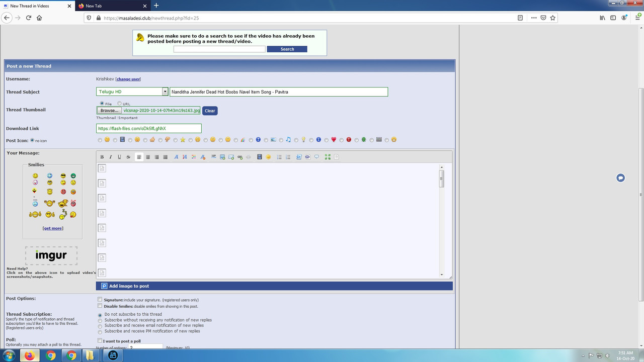This screenshot has height=362, width=644.
Task: Open the 'change user' link
Action: [128, 79]
